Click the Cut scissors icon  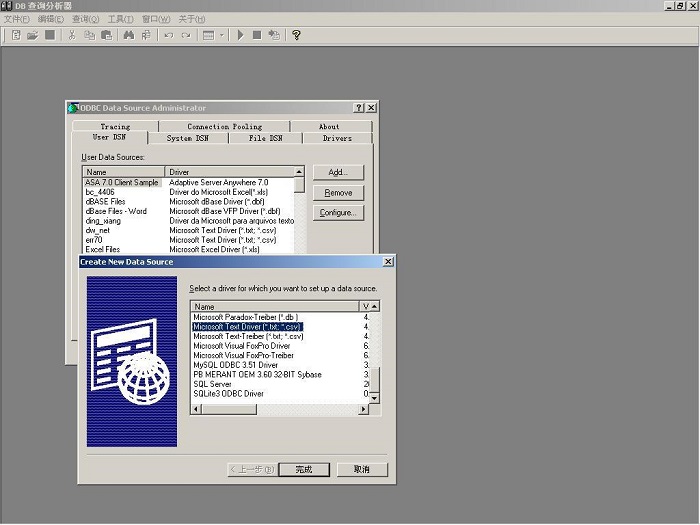click(x=72, y=35)
